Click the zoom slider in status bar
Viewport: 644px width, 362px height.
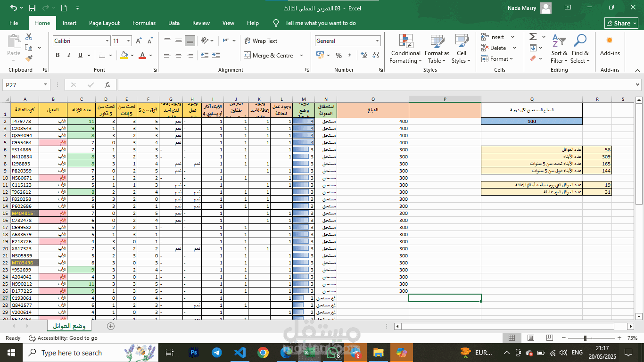pos(591,338)
